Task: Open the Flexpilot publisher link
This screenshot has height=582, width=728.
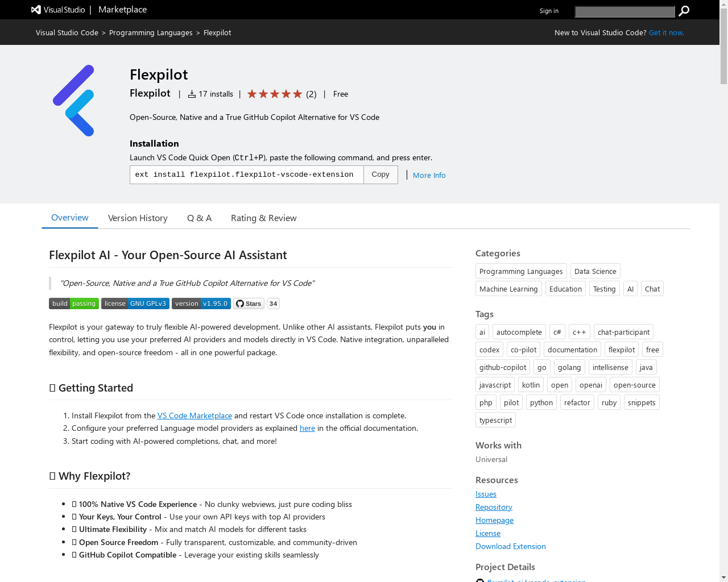Action: (x=150, y=93)
